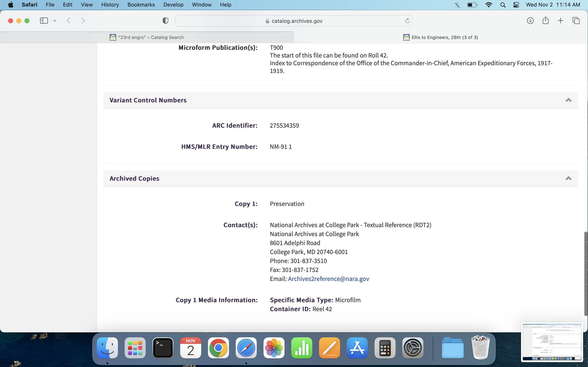The height and width of the screenshot is (367, 588).
Task: Click the screenshot preview thumbnail
Action: pyautogui.click(x=551, y=342)
